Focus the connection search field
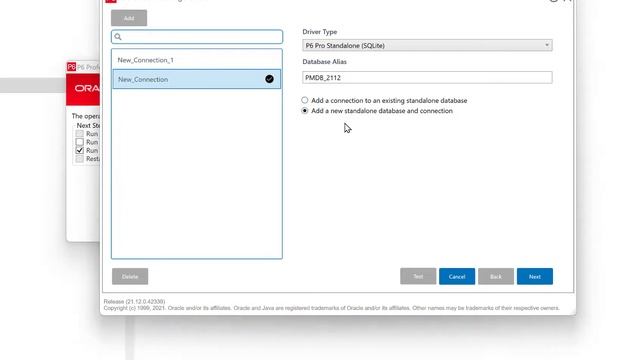Viewport: 640px width, 360px height. pyautogui.click(x=197, y=37)
